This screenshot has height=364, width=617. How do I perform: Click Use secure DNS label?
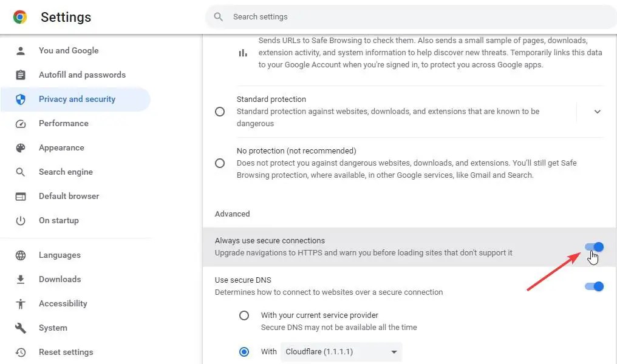243,280
